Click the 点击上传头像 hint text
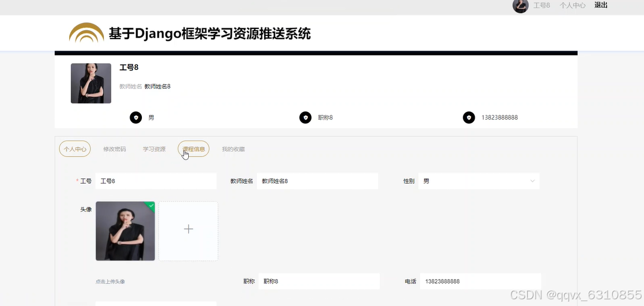Viewport: 644px width, 306px height. (110, 282)
